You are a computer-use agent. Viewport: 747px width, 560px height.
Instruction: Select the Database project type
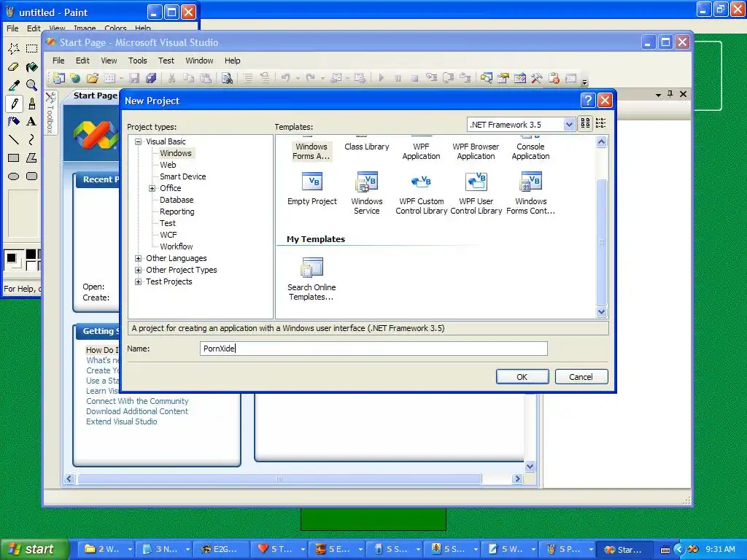pyautogui.click(x=177, y=200)
